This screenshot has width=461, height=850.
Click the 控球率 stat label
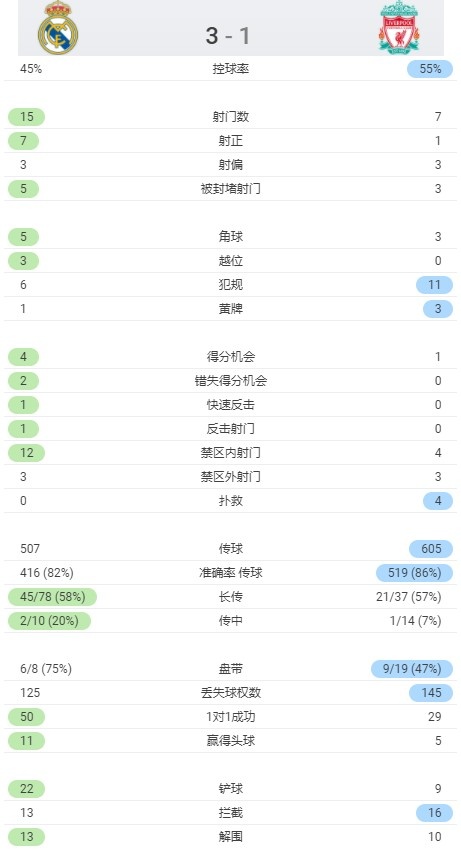point(230,69)
